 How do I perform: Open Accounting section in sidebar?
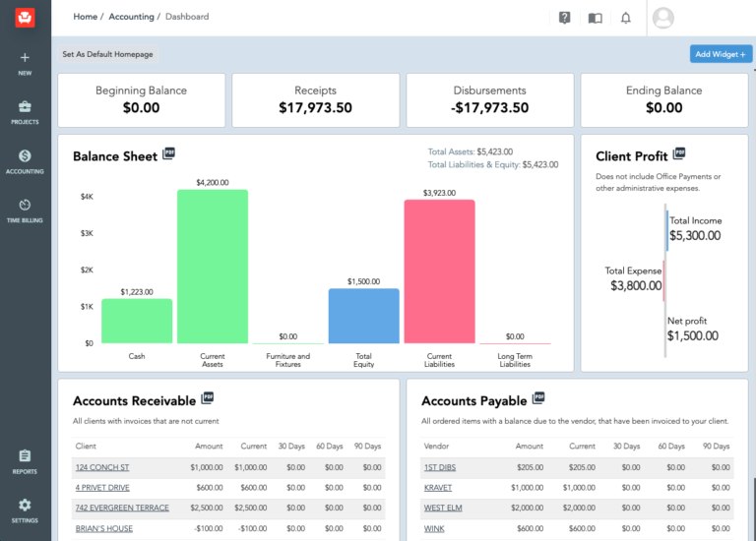[25, 161]
